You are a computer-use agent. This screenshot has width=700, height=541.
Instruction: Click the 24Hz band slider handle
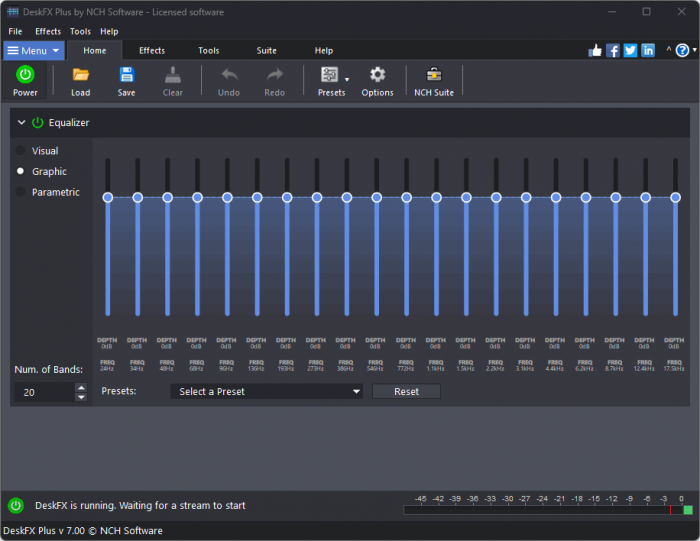coord(107,198)
